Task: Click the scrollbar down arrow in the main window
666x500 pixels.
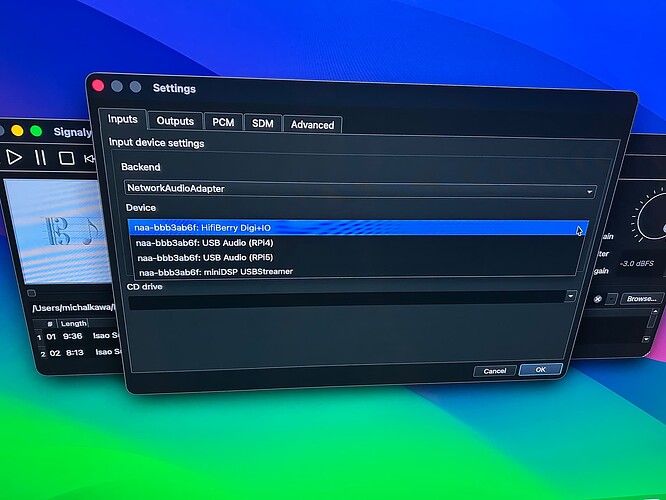Action: pos(646,339)
